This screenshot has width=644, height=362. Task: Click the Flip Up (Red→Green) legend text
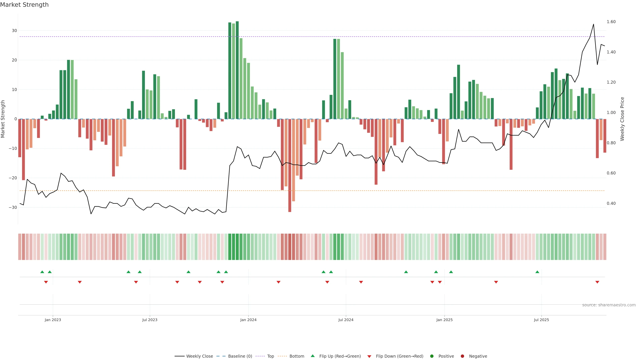point(340,356)
